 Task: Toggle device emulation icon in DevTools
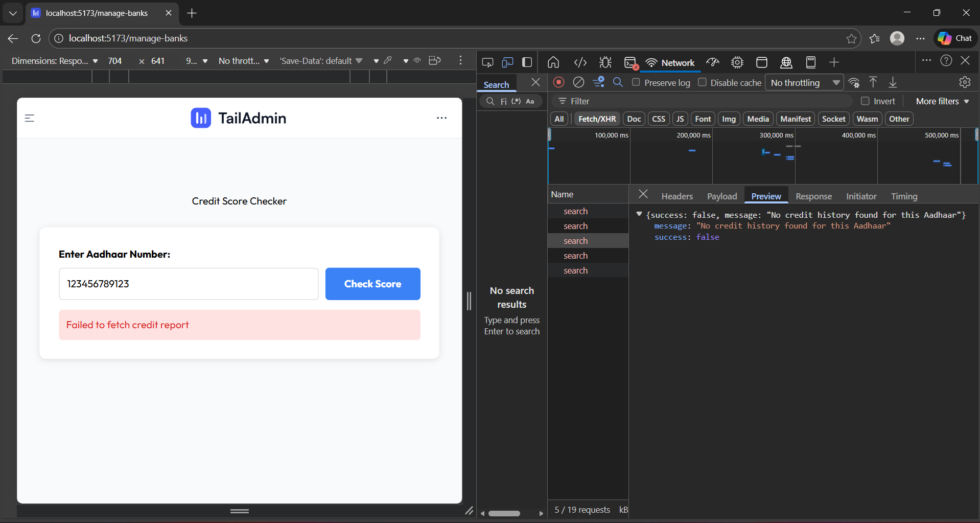point(507,62)
